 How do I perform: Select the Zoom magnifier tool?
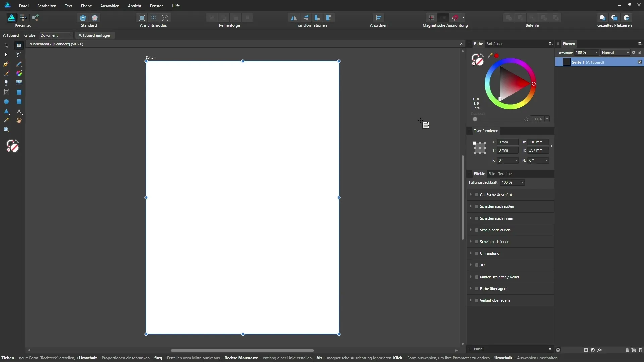(6, 130)
